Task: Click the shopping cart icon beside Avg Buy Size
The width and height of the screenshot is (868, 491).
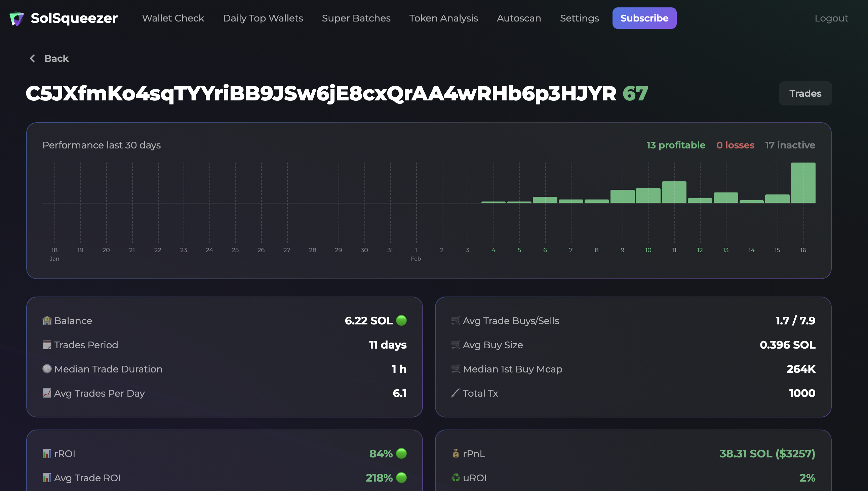Action: click(x=456, y=345)
